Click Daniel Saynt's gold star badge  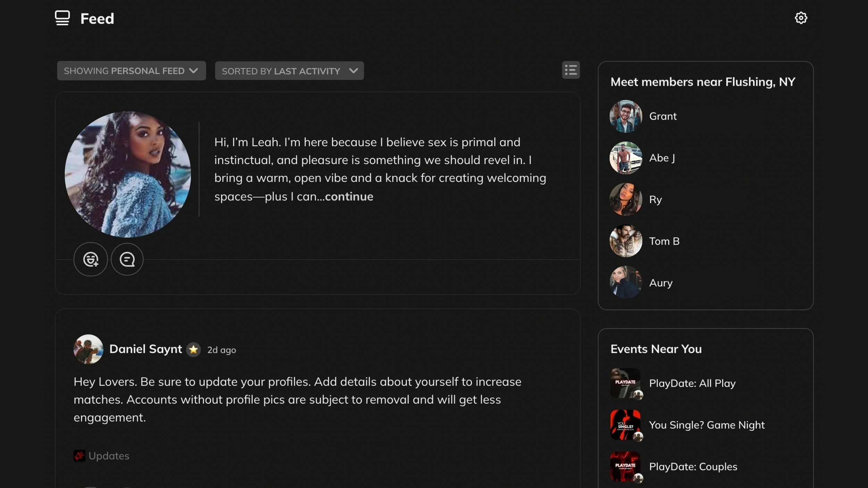tap(193, 350)
